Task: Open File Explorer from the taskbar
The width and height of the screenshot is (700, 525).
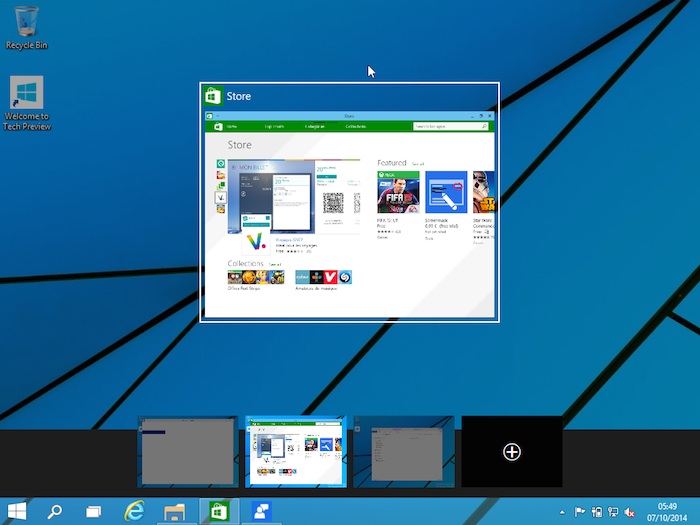Action: click(175, 510)
